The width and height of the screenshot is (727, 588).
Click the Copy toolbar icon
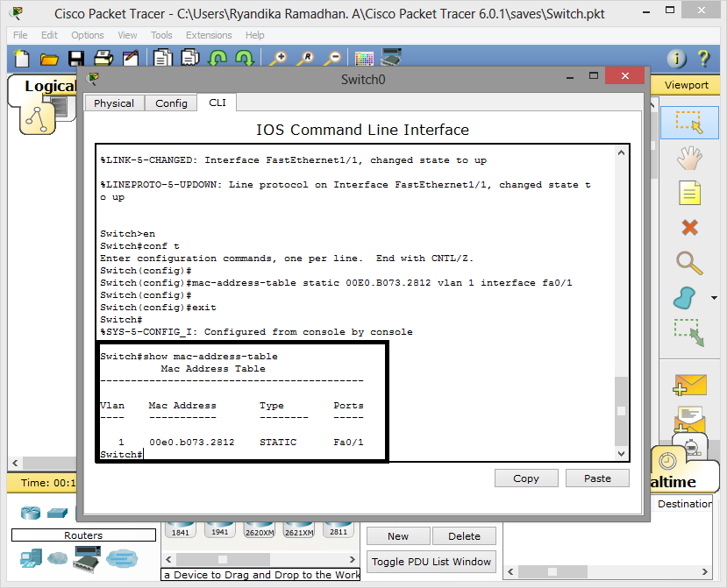click(163, 59)
